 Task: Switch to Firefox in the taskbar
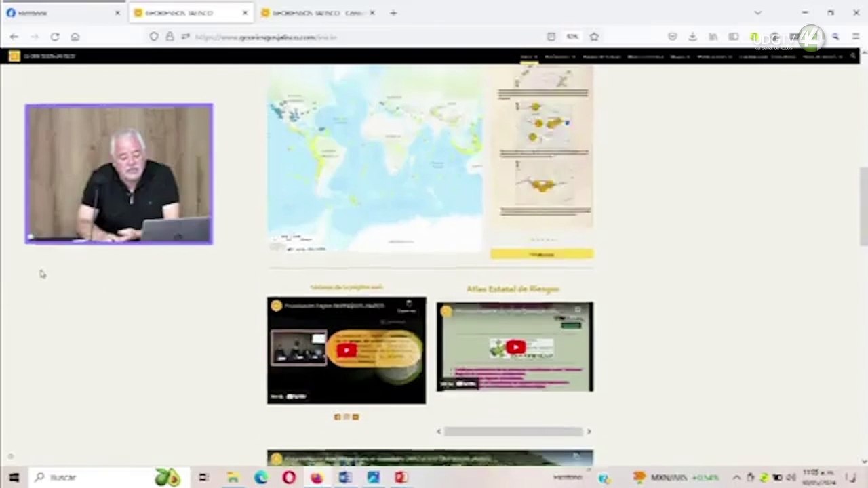[x=317, y=478]
